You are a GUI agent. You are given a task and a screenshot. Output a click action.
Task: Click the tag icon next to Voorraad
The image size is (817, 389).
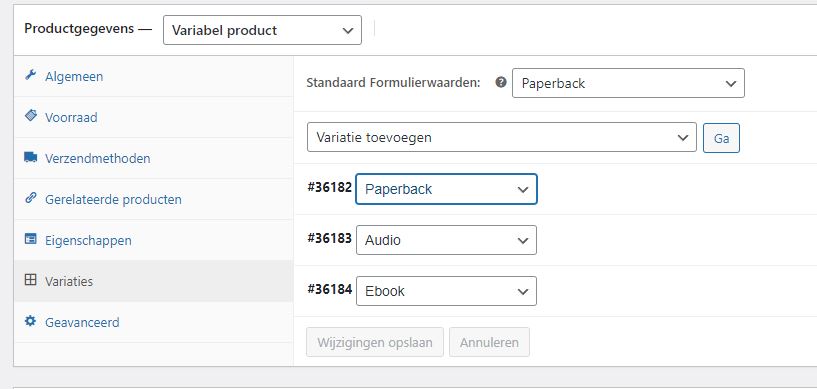tap(31, 116)
